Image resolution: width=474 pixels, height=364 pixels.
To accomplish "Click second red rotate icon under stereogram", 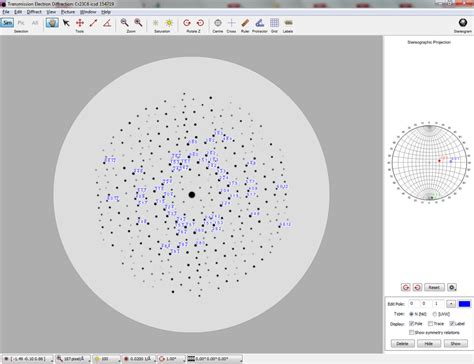I will pyautogui.click(x=417, y=287).
